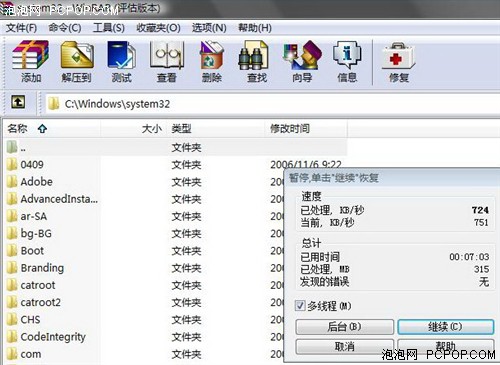Select the bg-BG folder row
Image resolution: width=500 pixels, height=365 pixels.
(x=143, y=233)
